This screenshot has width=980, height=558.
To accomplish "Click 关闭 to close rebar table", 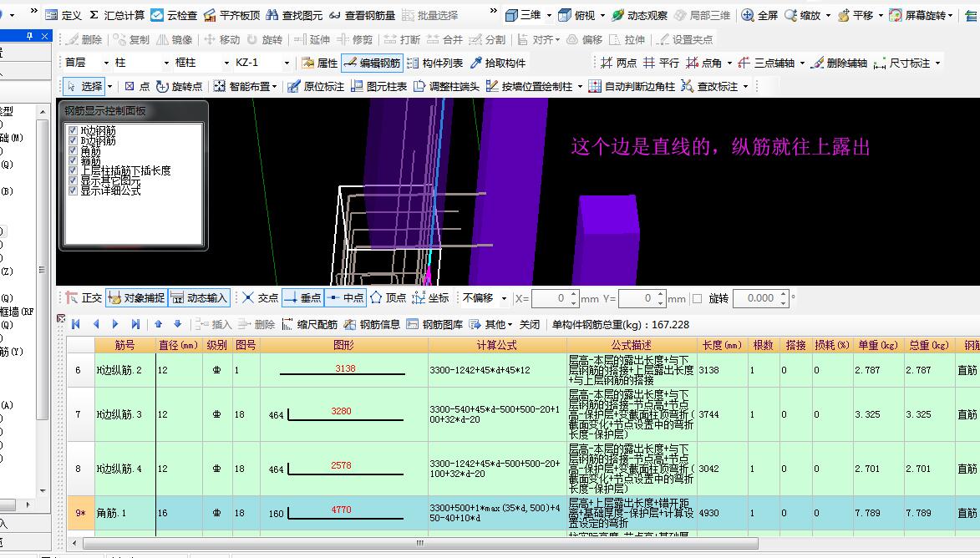I will (530, 324).
